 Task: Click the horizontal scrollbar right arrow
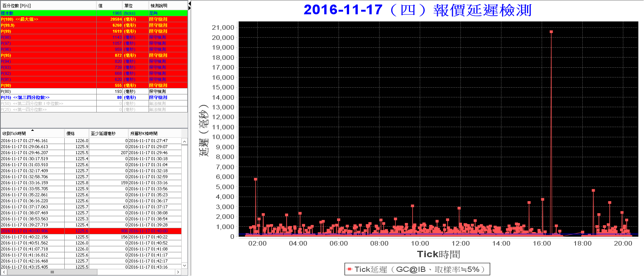tap(178, 272)
